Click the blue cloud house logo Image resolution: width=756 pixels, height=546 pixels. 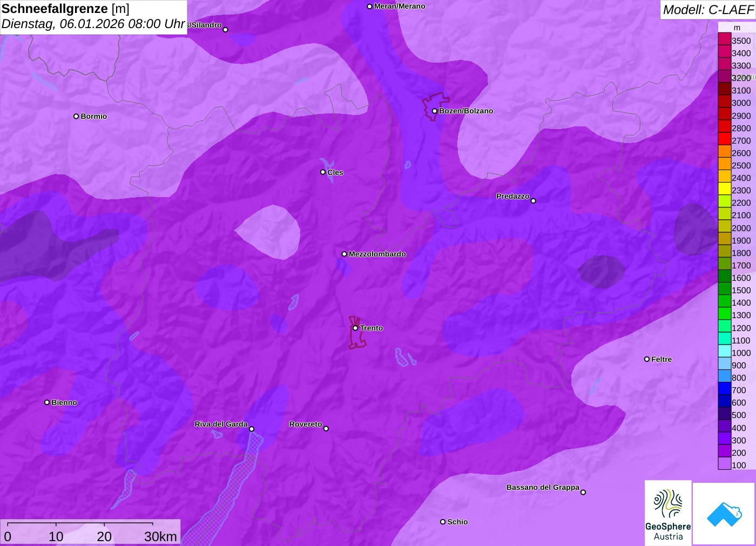[x=724, y=514]
